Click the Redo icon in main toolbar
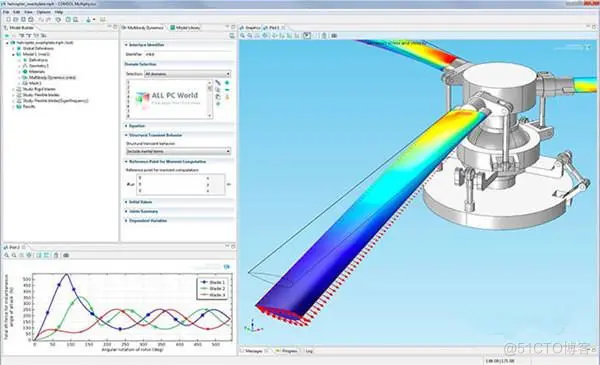 (x=49, y=20)
